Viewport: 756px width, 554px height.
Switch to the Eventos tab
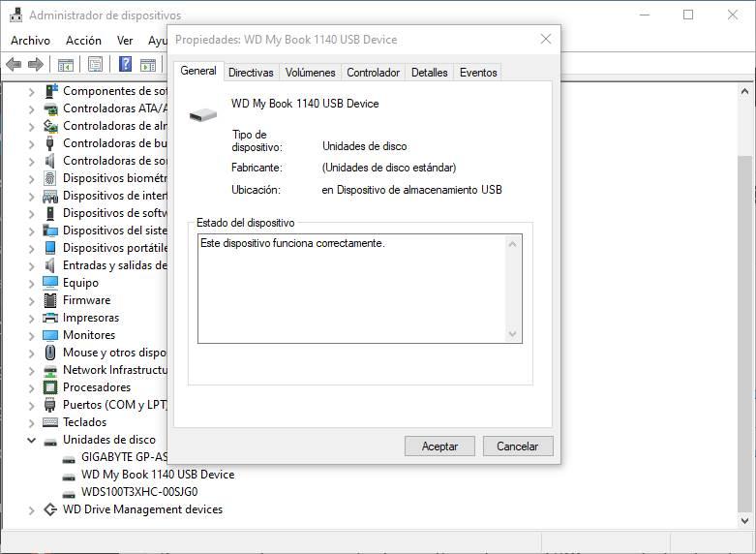pyautogui.click(x=478, y=73)
